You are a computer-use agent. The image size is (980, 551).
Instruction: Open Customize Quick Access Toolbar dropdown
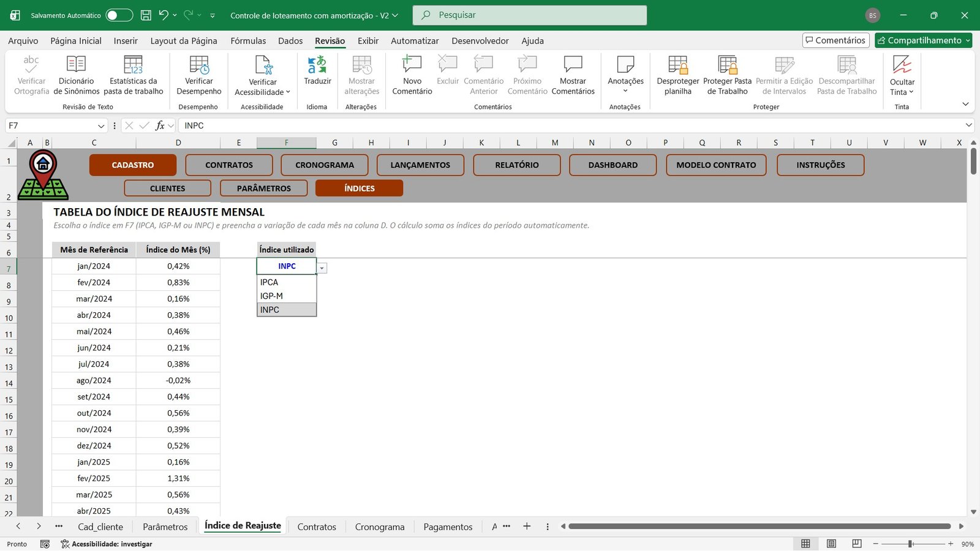coord(213,15)
